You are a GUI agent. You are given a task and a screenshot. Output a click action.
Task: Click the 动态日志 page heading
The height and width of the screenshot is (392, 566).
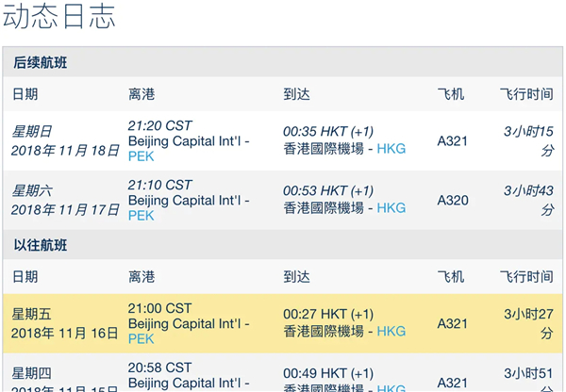click(x=61, y=17)
